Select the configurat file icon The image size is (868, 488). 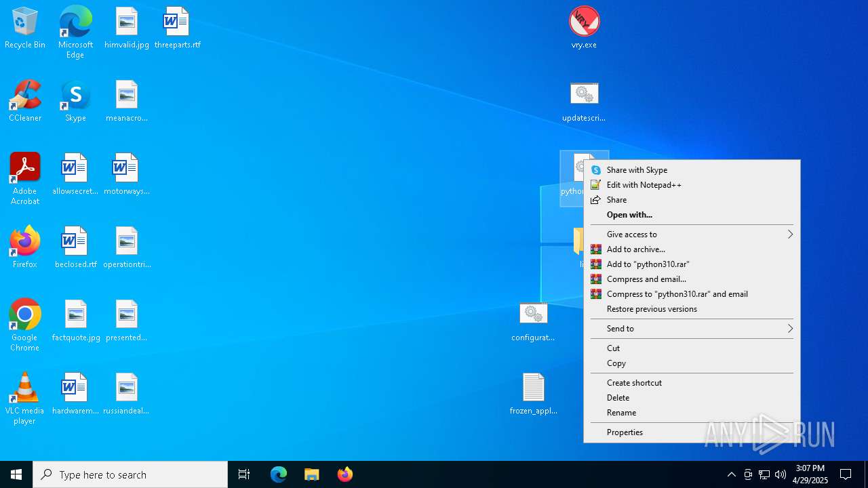click(x=533, y=321)
